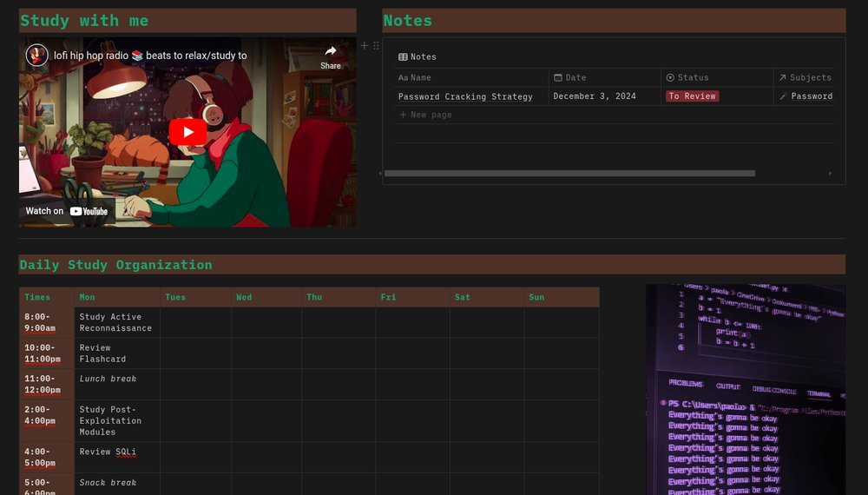
Task: Click the Review SQLi cell
Action: point(117,458)
